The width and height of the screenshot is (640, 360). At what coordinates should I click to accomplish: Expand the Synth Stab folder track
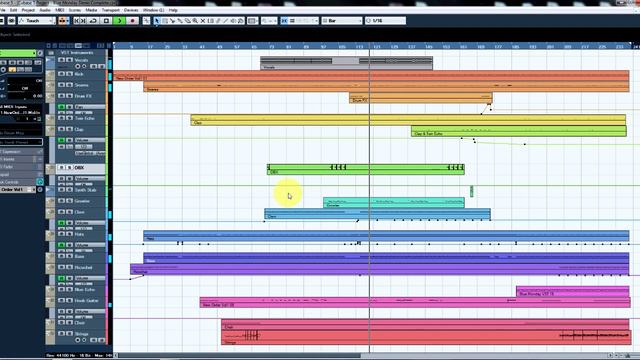tap(50, 190)
